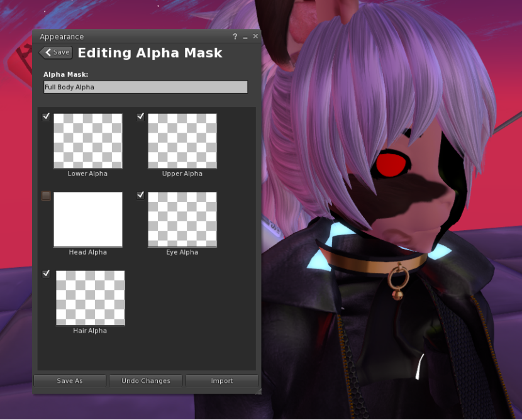This screenshot has height=420, width=522.
Task: Click the Lower Alpha label text
Action: (87, 174)
